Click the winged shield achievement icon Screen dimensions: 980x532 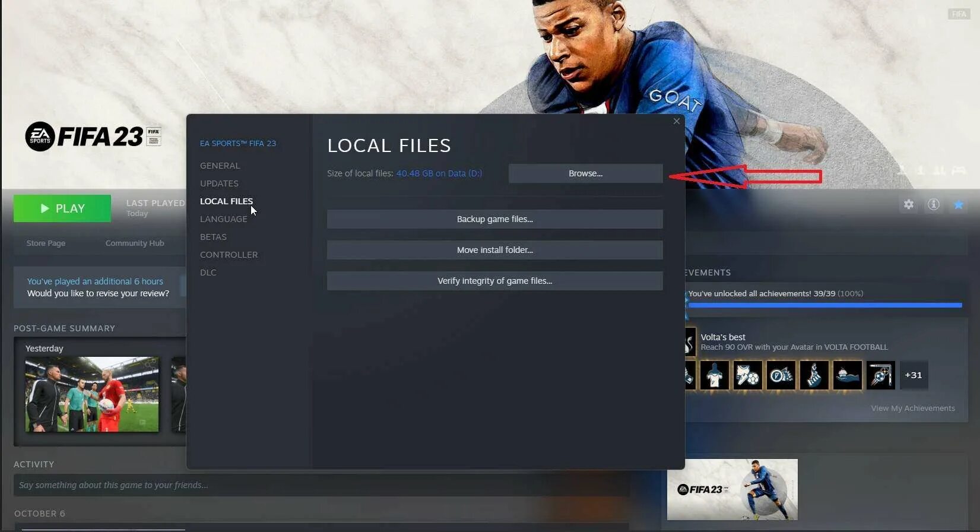coord(781,375)
